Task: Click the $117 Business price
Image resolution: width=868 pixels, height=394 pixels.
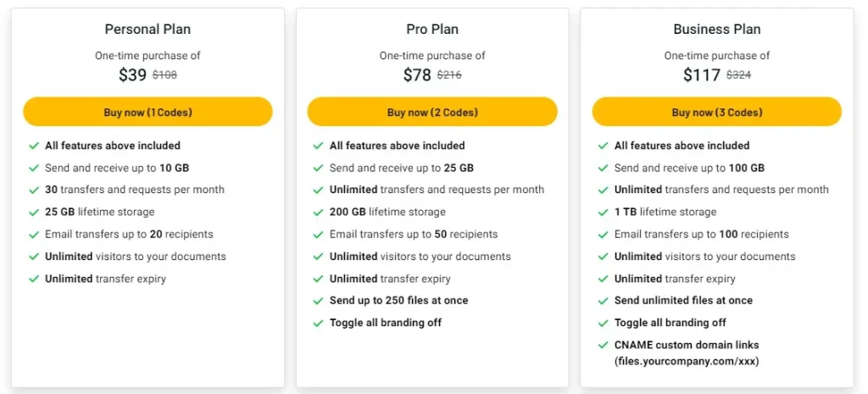Action: pyautogui.click(x=701, y=75)
